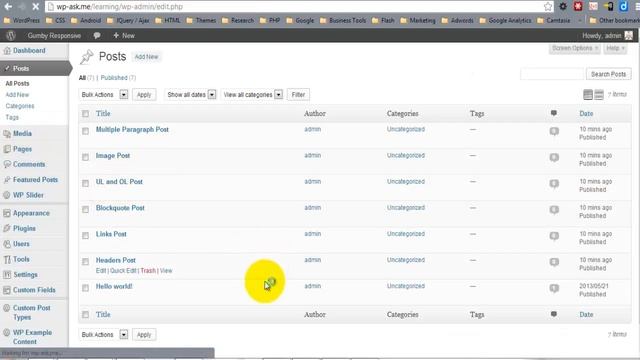Filter by Published posts link

(114, 78)
